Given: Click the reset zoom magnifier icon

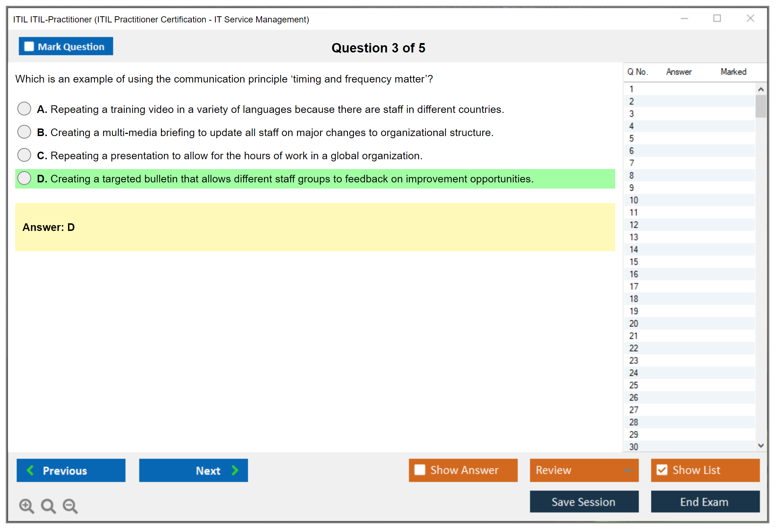Looking at the screenshot, I should click(x=48, y=506).
